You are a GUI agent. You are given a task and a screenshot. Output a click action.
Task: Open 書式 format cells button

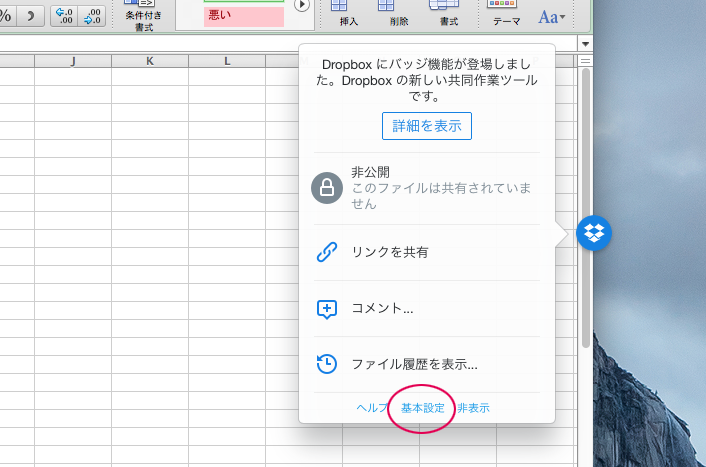[x=449, y=14]
